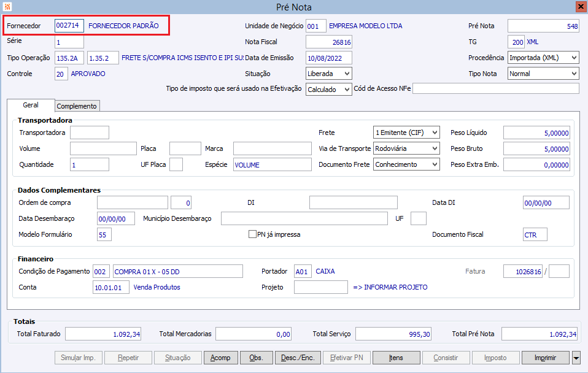Expand the arrow next to Imprimir
The image size is (588, 373).
pos(576,358)
